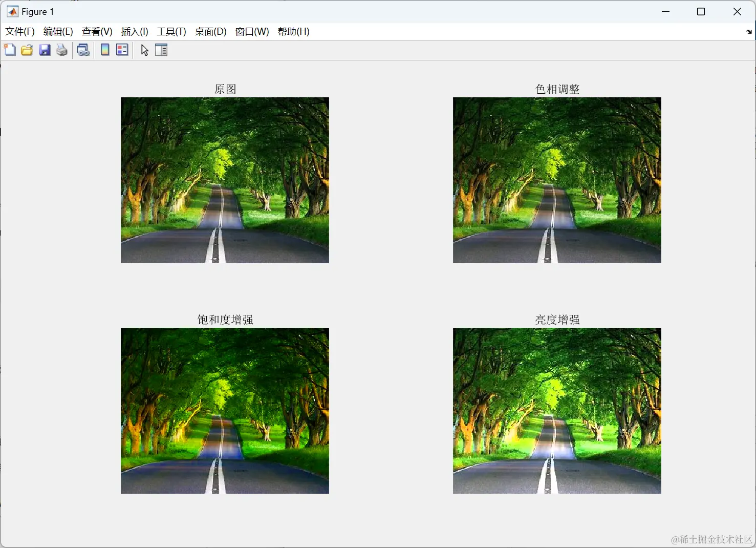Screen dimensions: 756x548
Task: Maximize the Figure 1 window
Action: click(x=701, y=11)
